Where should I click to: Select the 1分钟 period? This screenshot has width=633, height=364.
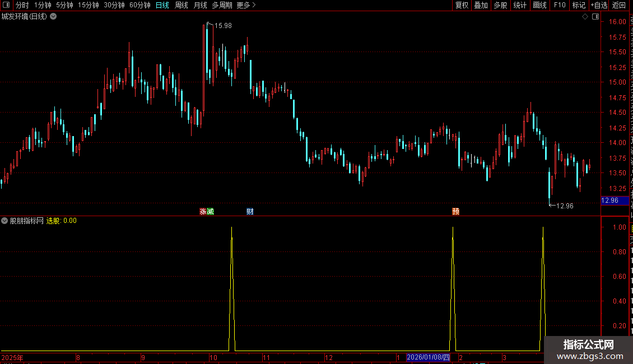click(x=43, y=5)
